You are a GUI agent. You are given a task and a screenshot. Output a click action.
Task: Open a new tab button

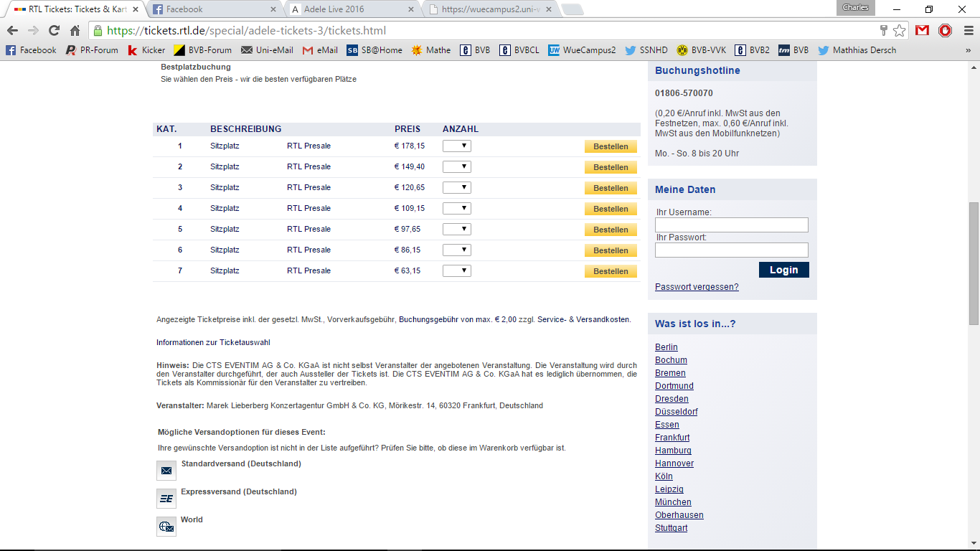point(573,9)
